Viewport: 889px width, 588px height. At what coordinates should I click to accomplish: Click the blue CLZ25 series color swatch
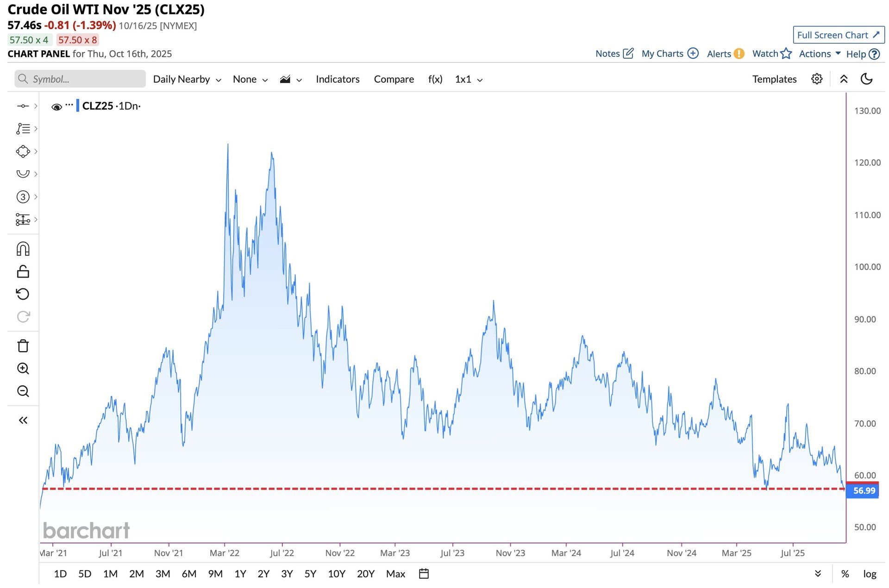pos(78,106)
